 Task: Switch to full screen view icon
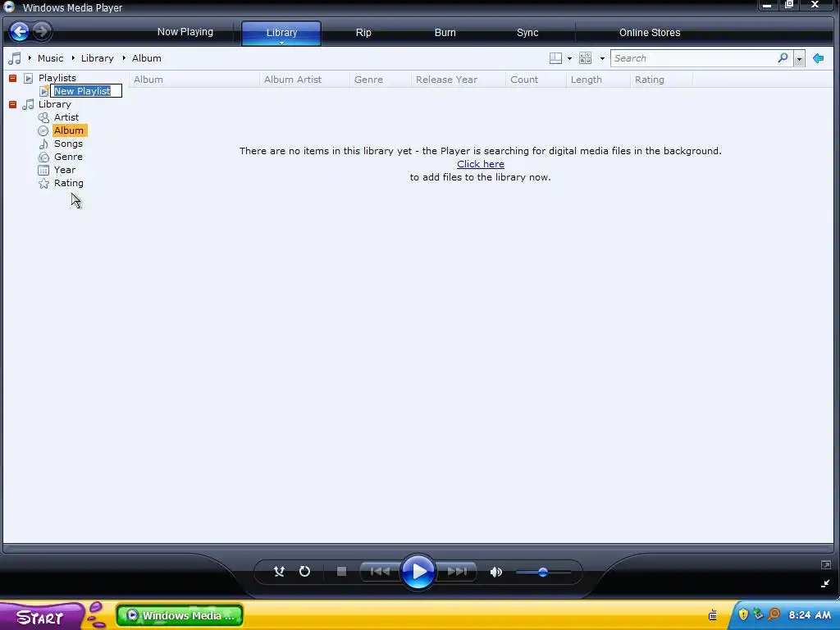(x=825, y=564)
